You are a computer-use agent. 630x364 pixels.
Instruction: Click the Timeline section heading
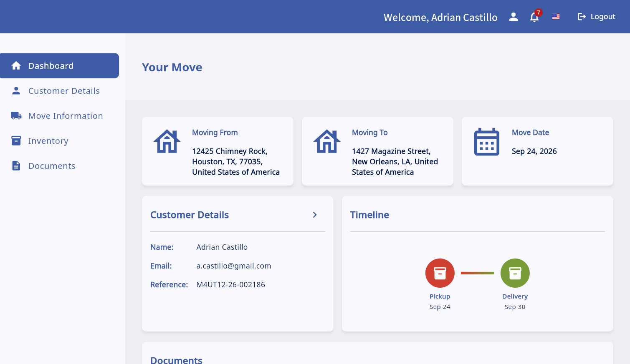[x=369, y=215]
